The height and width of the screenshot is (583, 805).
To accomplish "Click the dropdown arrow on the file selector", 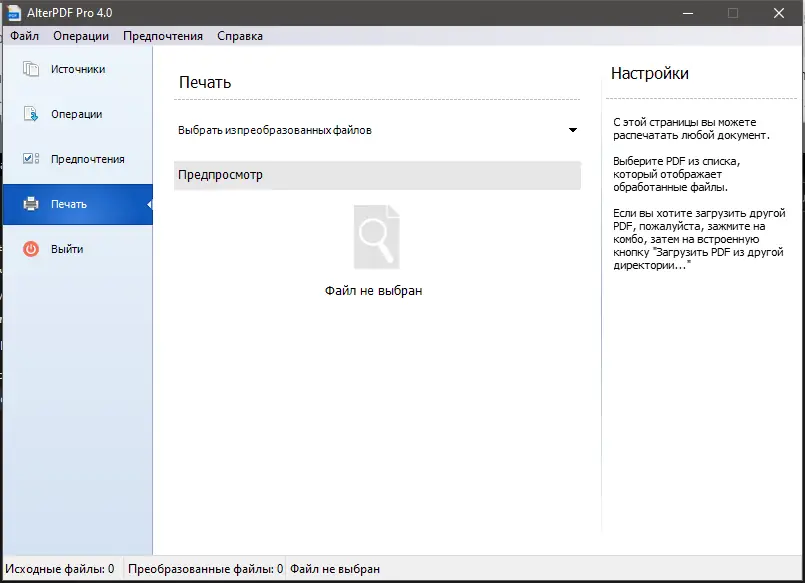I will click(572, 130).
